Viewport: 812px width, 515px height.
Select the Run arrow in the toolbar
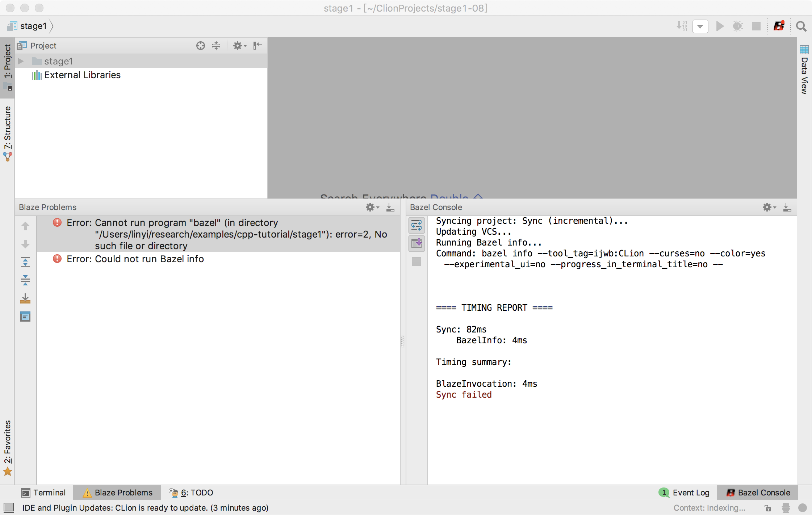coord(720,26)
